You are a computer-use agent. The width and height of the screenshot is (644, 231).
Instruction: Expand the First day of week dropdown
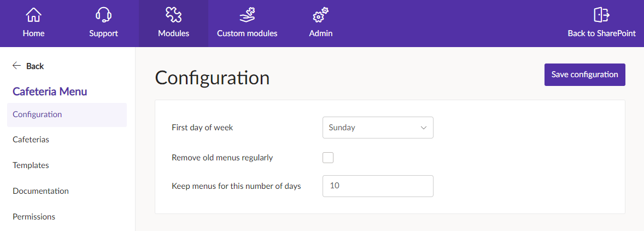coord(378,128)
